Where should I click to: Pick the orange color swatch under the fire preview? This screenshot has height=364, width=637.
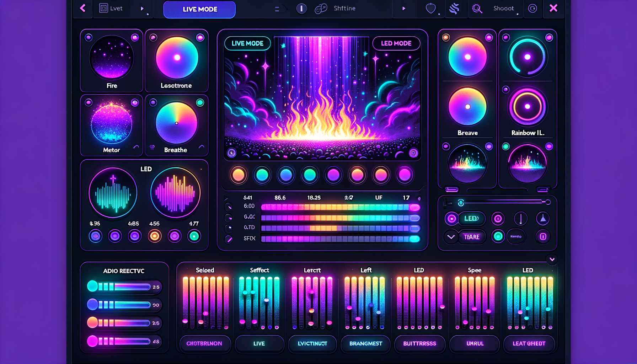coord(238,175)
